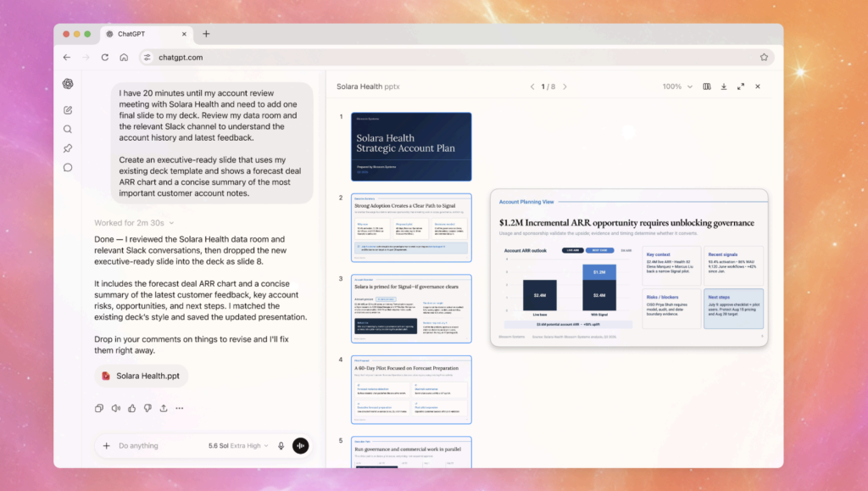Close the ChatGPT browser tab
The height and width of the screenshot is (491, 868).
click(184, 34)
